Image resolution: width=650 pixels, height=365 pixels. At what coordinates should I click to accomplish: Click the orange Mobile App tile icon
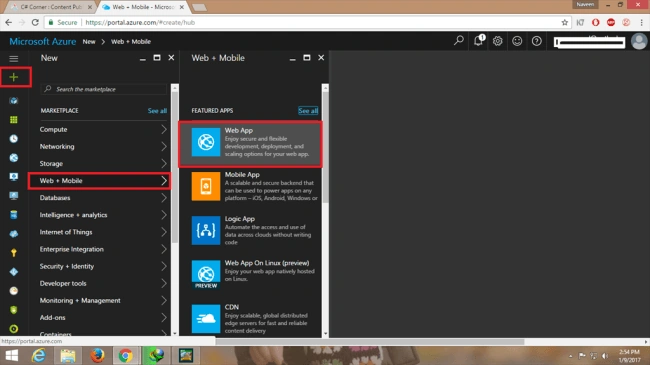tap(206, 186)
